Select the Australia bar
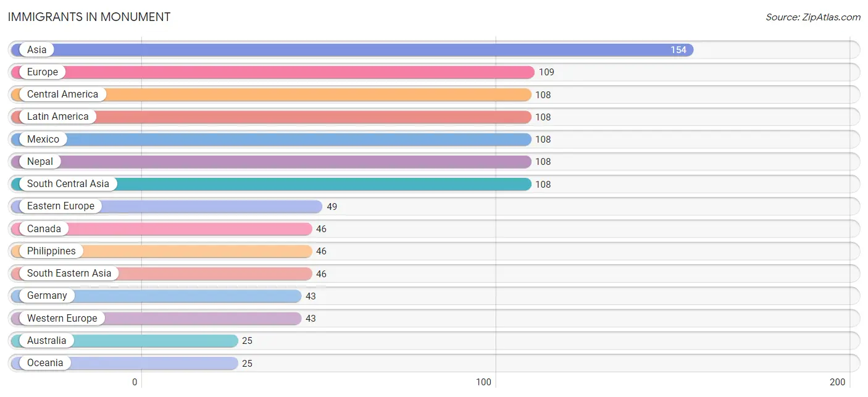 point(124,341)
